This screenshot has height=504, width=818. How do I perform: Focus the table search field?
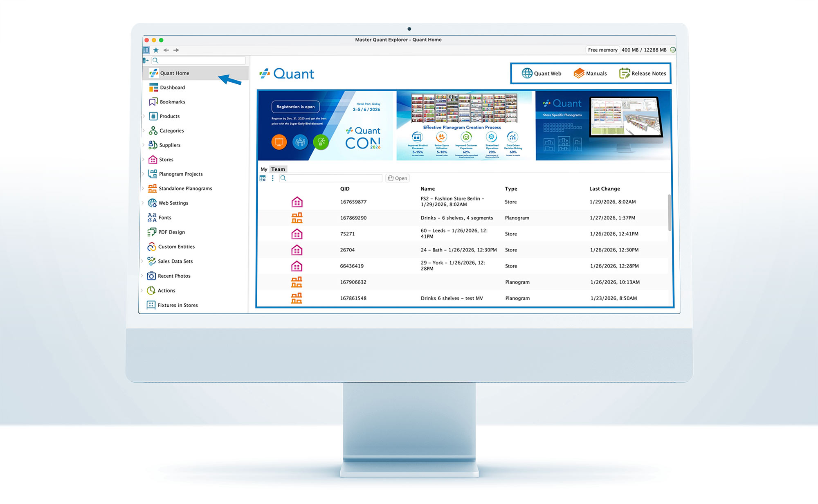click(330, 178)
